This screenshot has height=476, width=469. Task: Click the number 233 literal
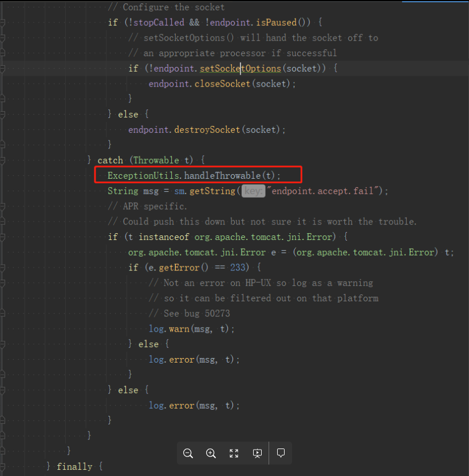click(238, 267)
